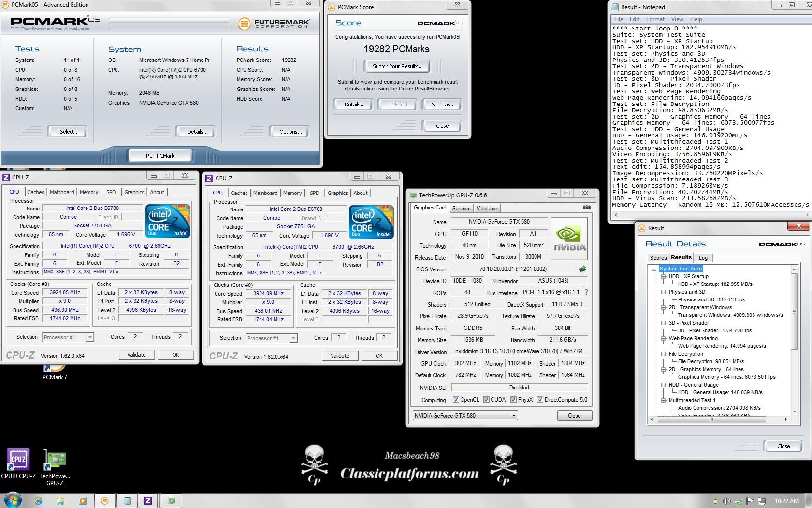The width and height of the screenshot is (812, 508).
Task: Switch to GPU-Z taskbar button
Action: [x=171, y=501]
